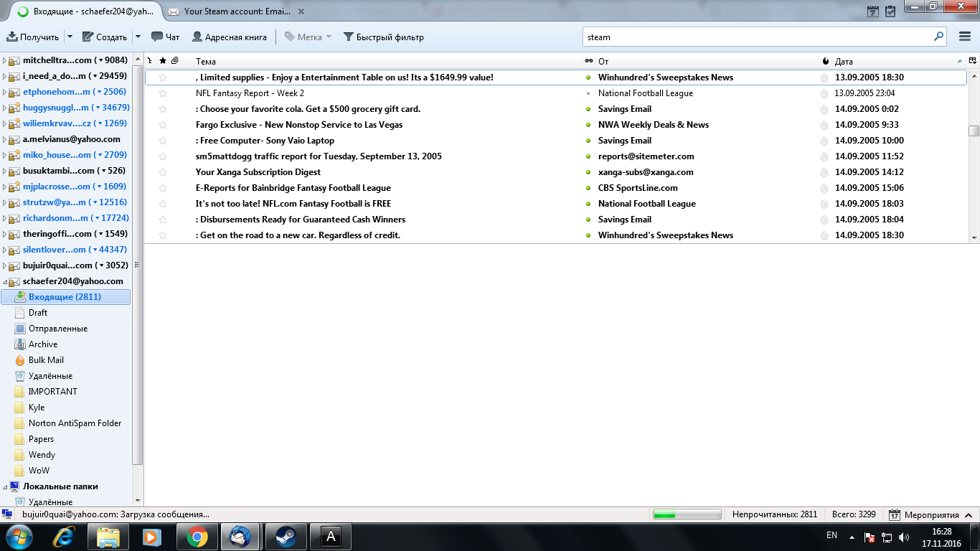This screenshot has width=980, height=551.
Task: Open Windows Explorer from the taskbar
Action: pos(108,536)
